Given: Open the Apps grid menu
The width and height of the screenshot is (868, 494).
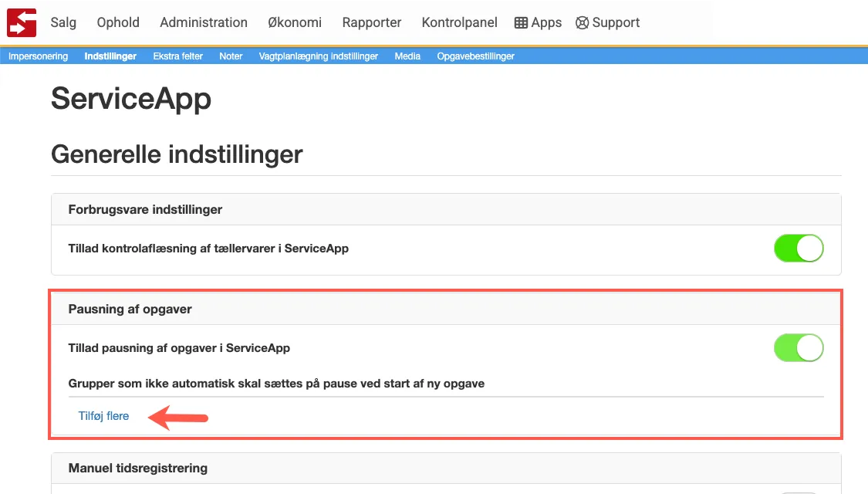Looking at the screenshot, I should pos(538,22).
